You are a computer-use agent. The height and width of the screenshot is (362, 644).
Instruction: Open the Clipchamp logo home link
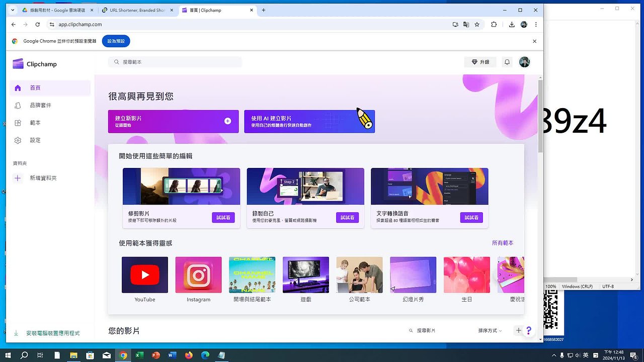pos(35,64)
